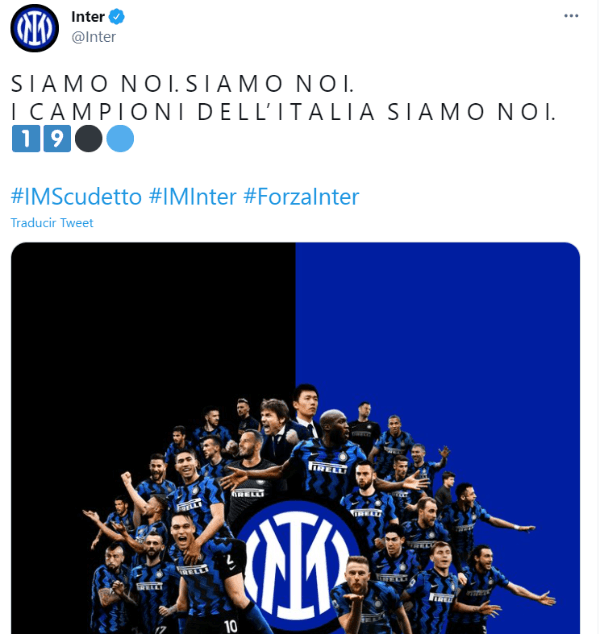Click the keycap 1 emoji
Image resolution: width=600 pixels, height=634 pixels.
pos(25,139)
